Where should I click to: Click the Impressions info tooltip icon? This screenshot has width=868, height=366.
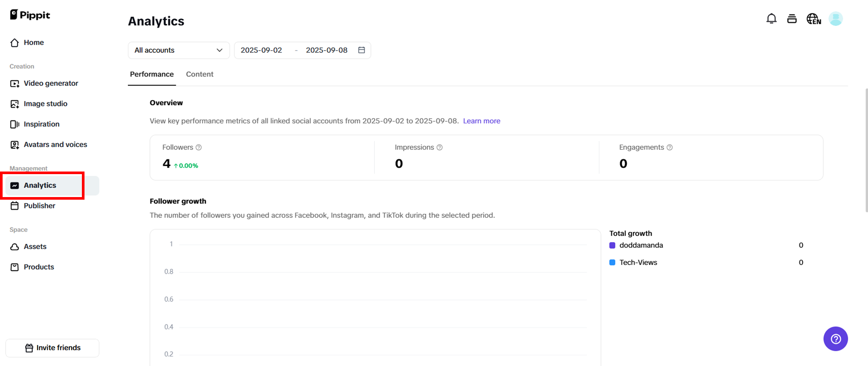click(x=439, y=147)
